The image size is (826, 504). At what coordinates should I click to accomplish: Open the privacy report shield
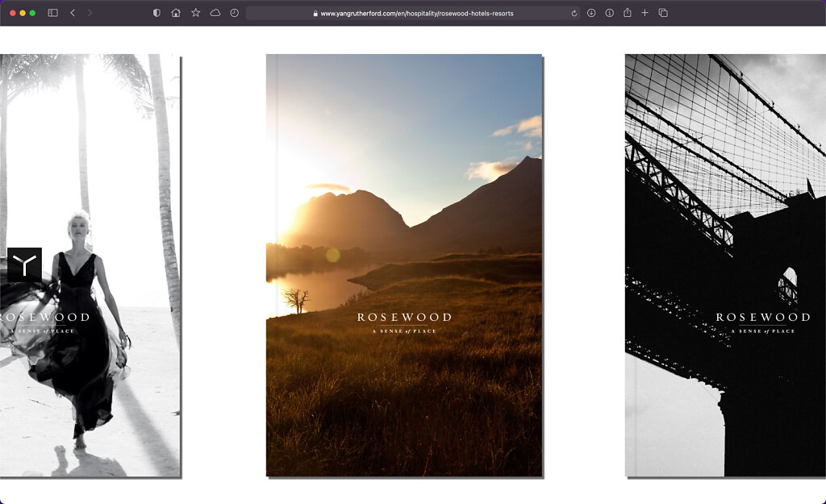tap(156, 13)
